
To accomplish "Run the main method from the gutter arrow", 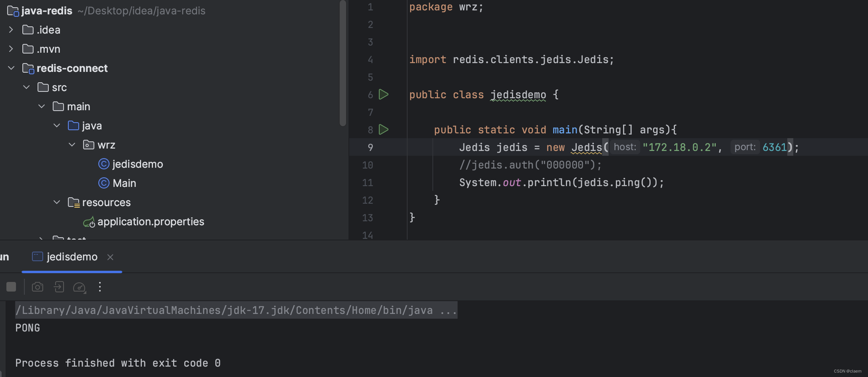I will click(384, 130).
